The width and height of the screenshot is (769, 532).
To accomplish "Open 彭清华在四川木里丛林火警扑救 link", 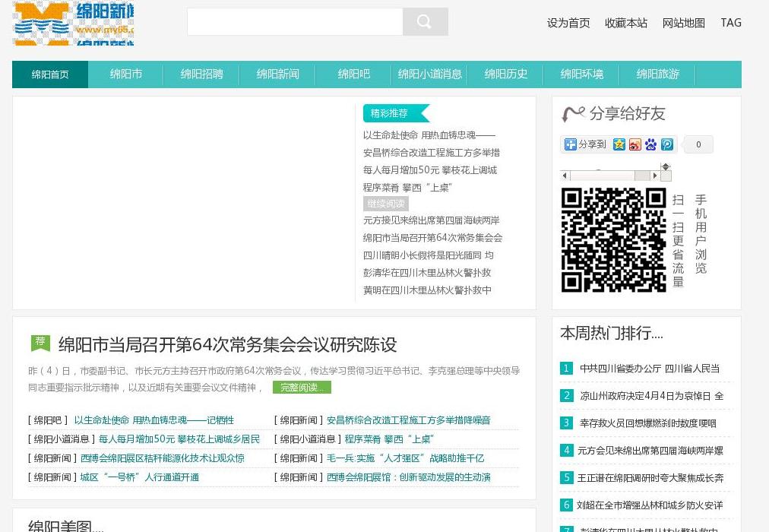I will (427, 273).
